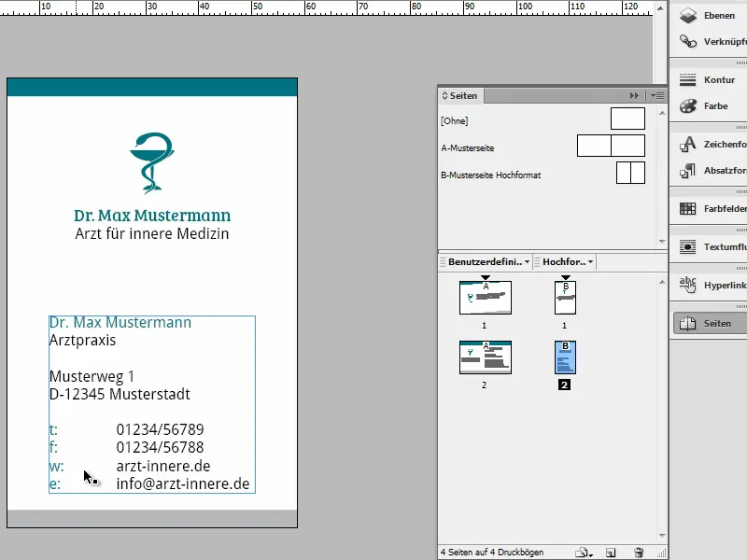This screenshot has width=747, height=560.
Task: Collapse Seiten panel with double-arrow icon
Action: (634, 96)
